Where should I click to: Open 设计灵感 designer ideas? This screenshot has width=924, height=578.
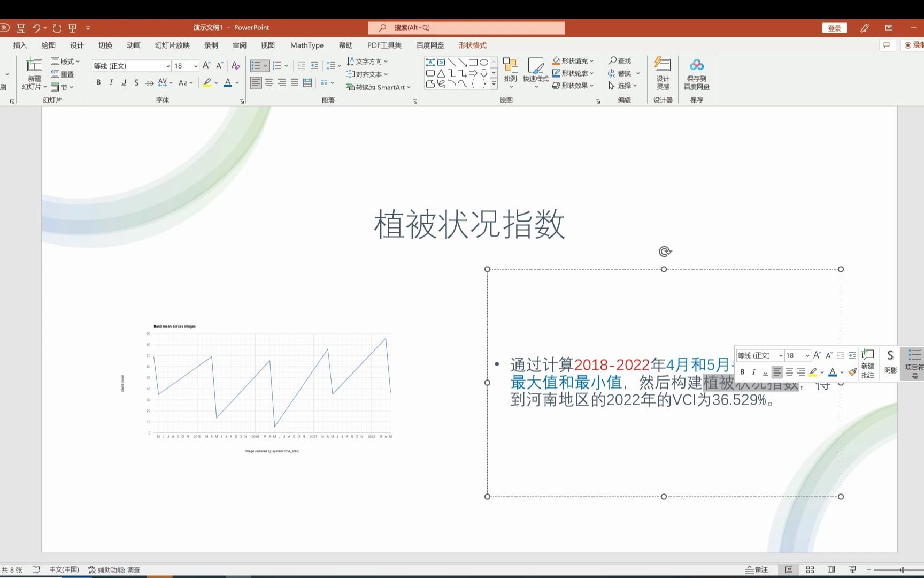coord(663,73)
